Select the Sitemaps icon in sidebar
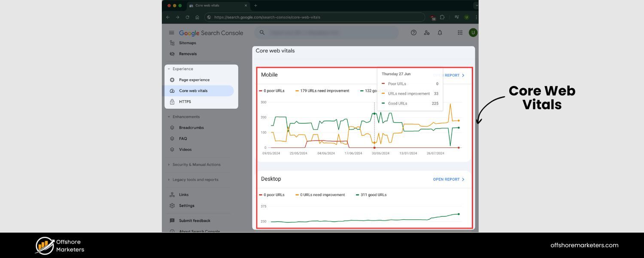Screen dimensions: 644x258 [x=171, y=43]
